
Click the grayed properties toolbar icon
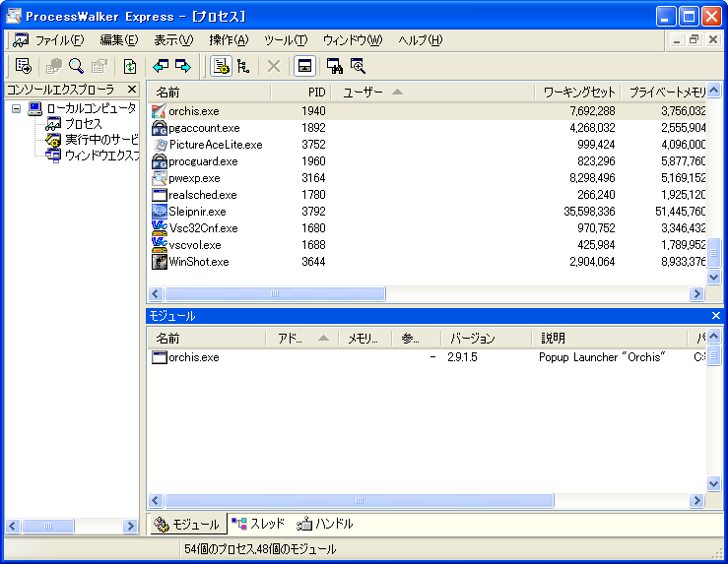coord(99,66)
